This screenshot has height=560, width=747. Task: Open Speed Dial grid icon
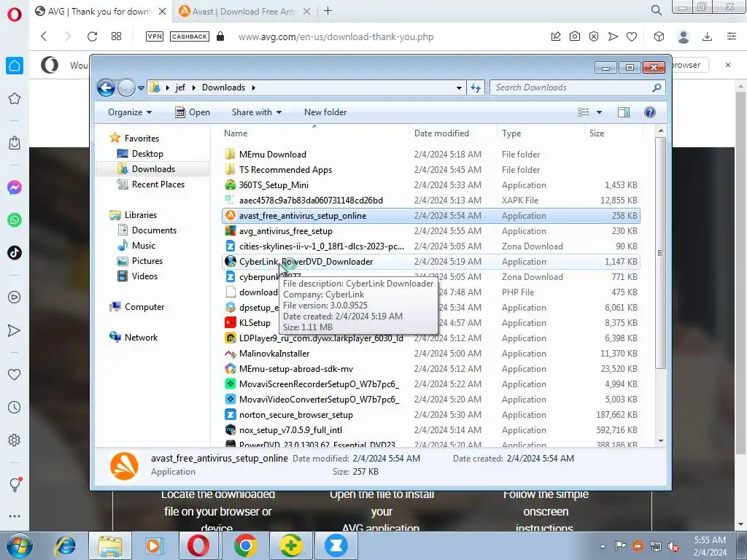pos(116,36)
